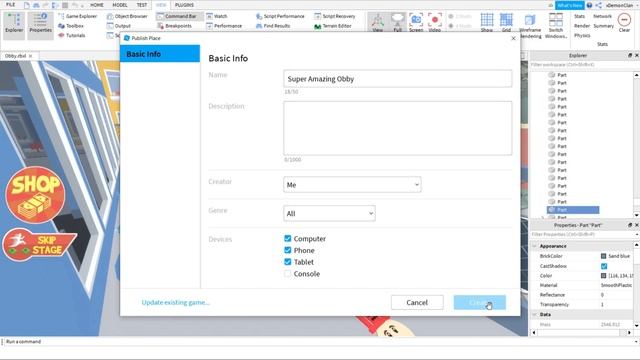Screen dimensions: 640x360
Task: Uncheck the Tablet device checkbox
Action: pyautogui.click(x=287, y=262)
